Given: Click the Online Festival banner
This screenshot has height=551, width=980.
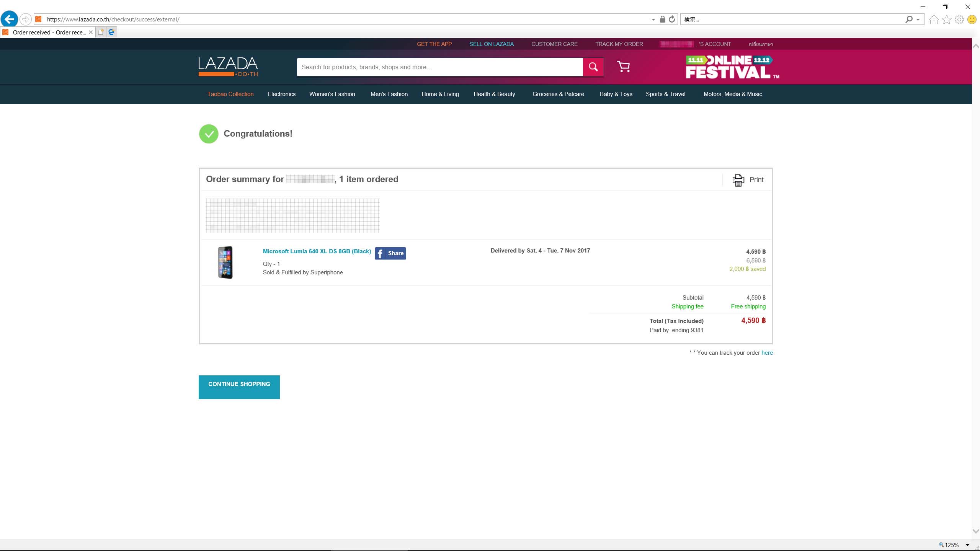Looking at the screenshot, I should [732, 67].
